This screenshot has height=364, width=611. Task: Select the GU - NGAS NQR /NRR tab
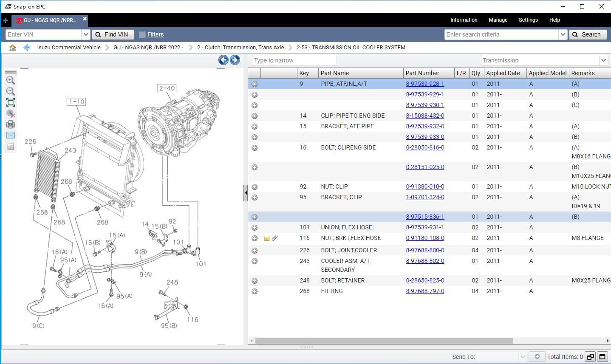(x=50, y=20)
